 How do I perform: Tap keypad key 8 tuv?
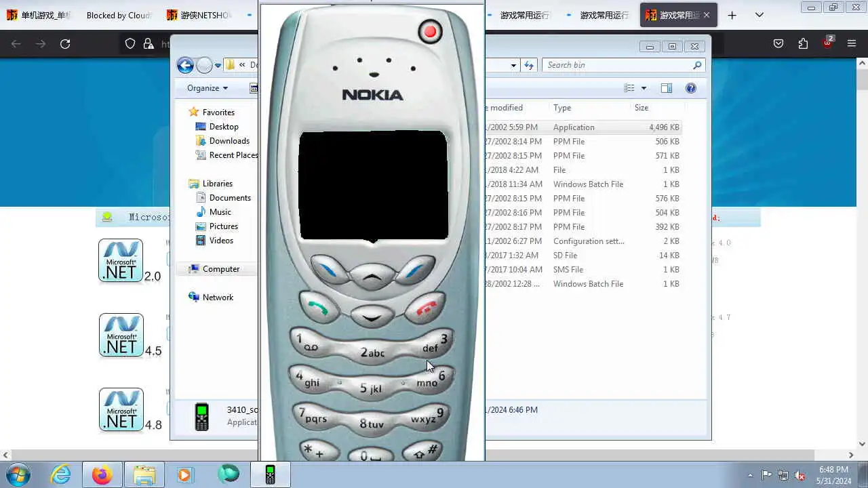(x=372, y=424)
